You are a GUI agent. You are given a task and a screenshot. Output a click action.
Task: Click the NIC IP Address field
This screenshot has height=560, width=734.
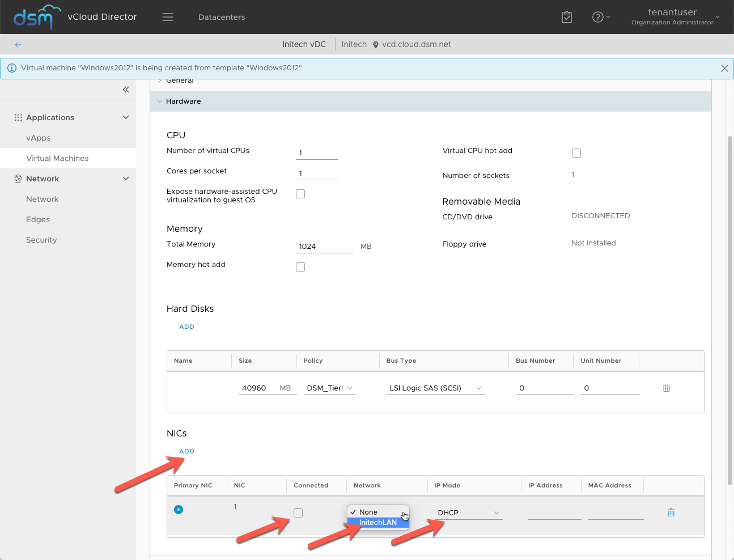555,513
